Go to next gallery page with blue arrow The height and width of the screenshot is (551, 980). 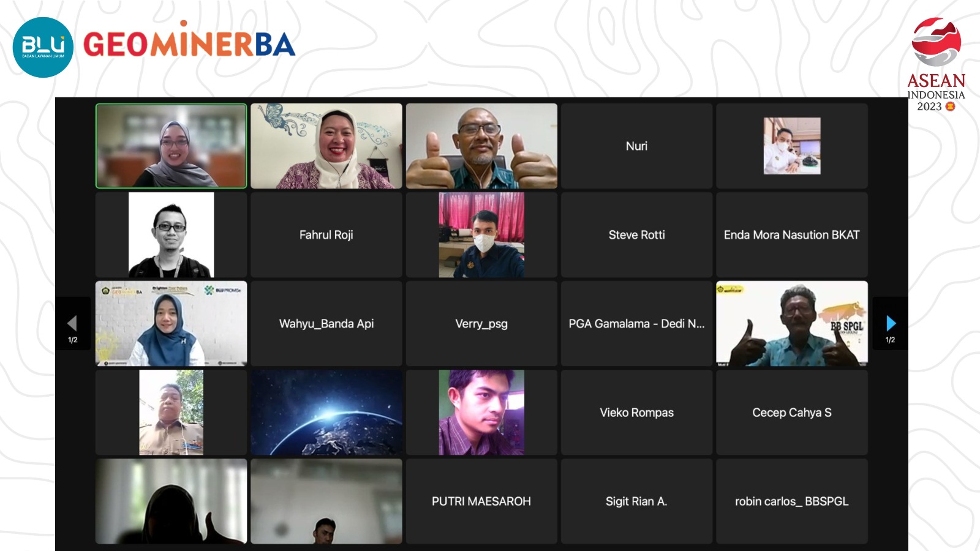pyautogui.click(x=891, y=323)
